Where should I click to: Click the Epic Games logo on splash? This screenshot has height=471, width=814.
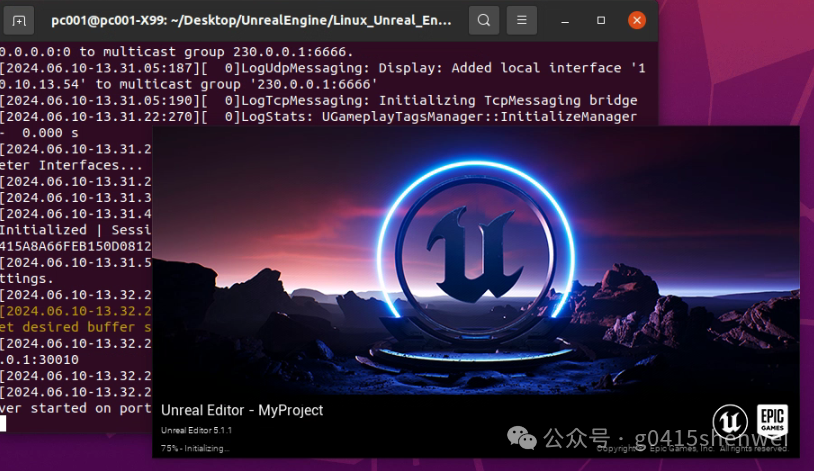[x=772, y=420]
